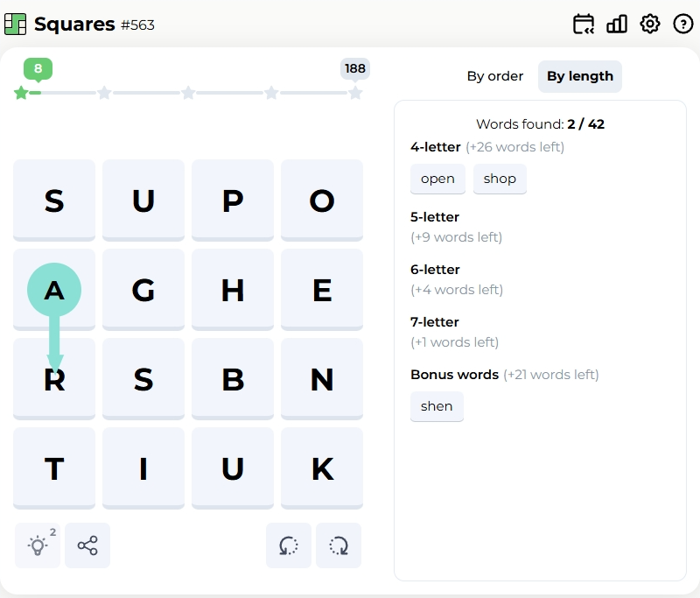Click the puzzle number #563
This screenshot has width=700, height=598.
click(x=138, y=25)
